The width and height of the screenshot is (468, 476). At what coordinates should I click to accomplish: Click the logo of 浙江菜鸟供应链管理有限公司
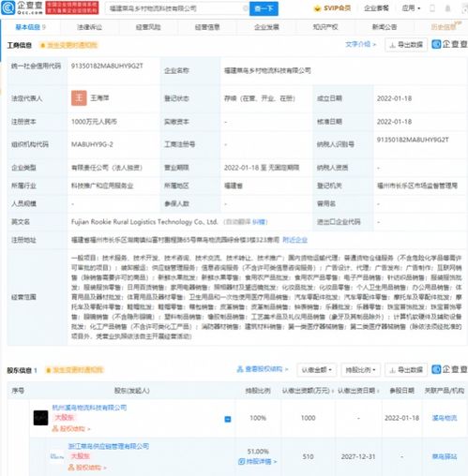point(57,456)
